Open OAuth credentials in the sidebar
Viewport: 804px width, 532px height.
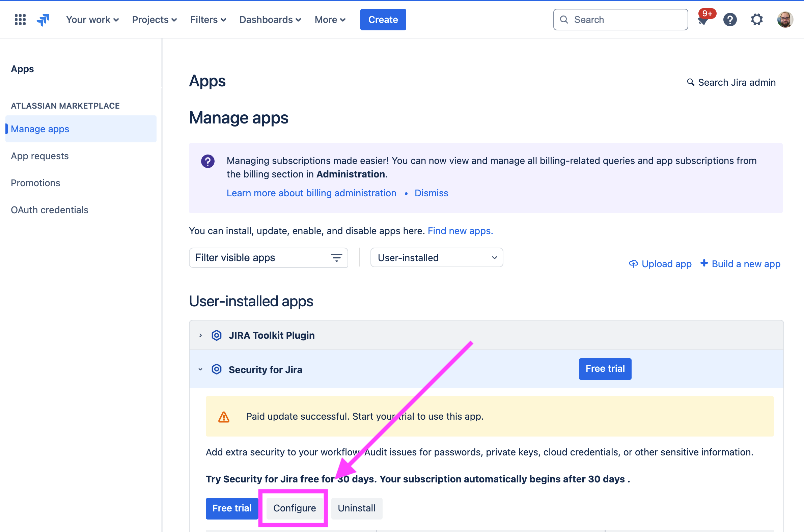[50, 210]
